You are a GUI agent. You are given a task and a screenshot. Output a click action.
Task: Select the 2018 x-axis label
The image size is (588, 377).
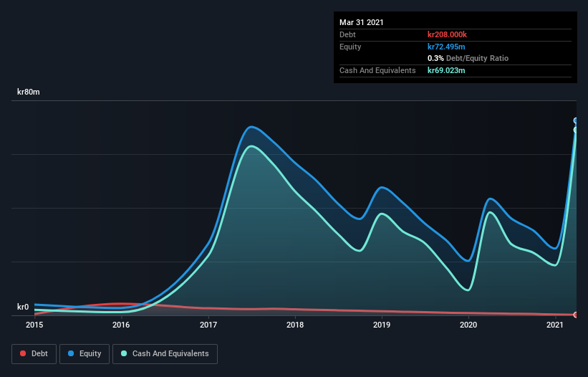point(295,325)
